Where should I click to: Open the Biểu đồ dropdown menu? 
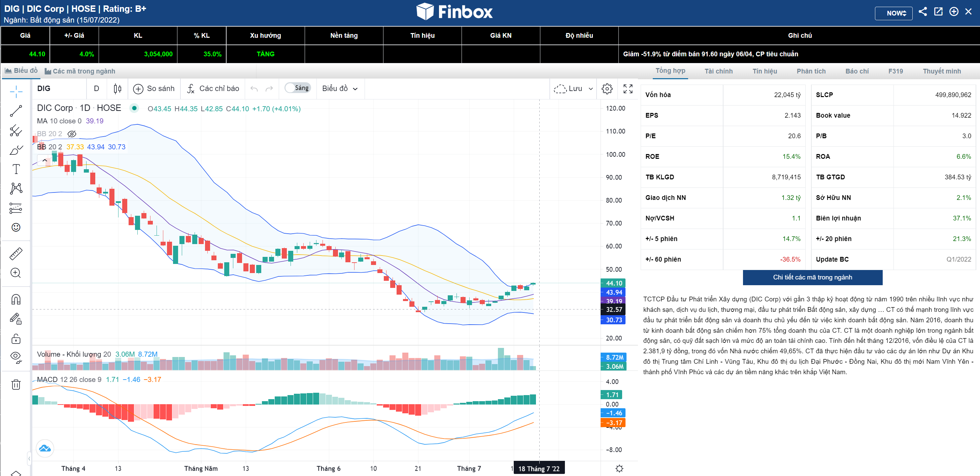click(339, 89)
